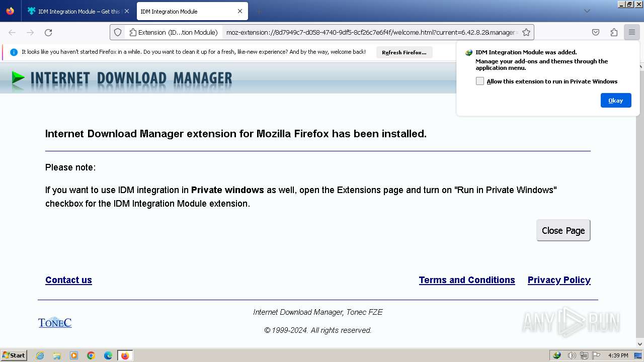Click the network tray icon
This screenshot has height=362, width=644.
pos(584,355)
